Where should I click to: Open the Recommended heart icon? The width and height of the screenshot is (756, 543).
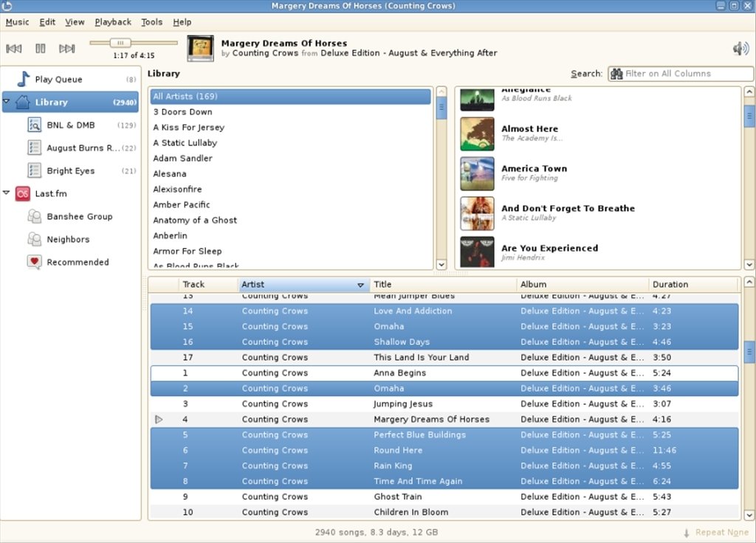[x=34, y=262]
